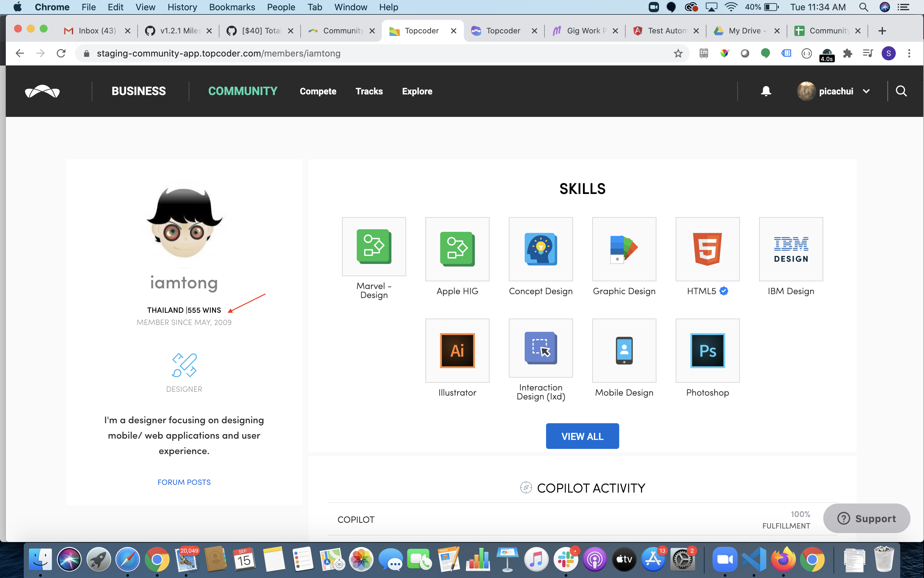Open Visual Studio Code from the Dock
This screenshot has height=578, width=924.
[754, 560]
